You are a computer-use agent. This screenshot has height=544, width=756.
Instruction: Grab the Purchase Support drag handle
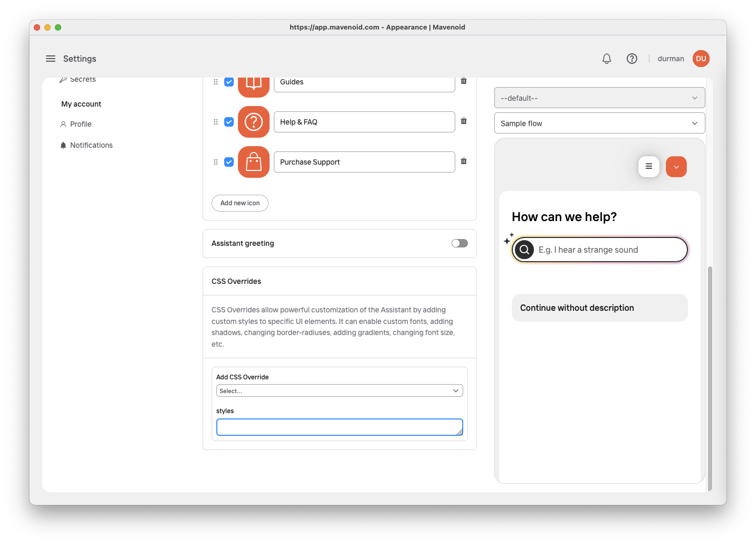pyautogui.click(x=216, y=162)
